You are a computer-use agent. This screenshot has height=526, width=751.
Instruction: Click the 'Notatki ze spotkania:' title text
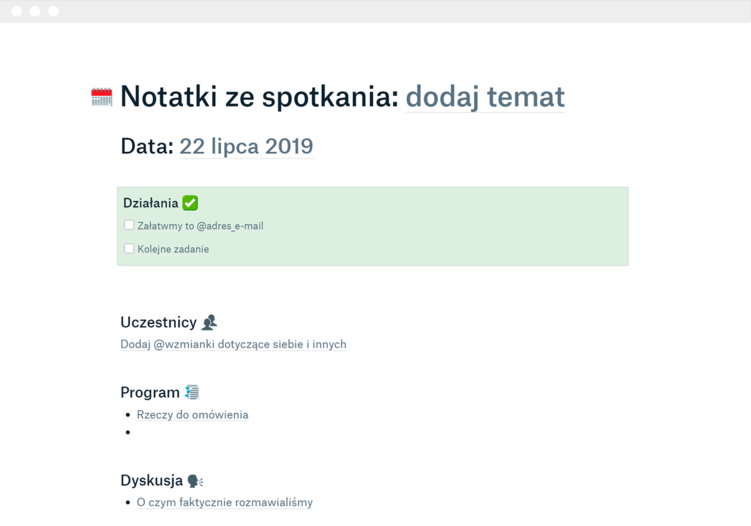tap(259, 97)
